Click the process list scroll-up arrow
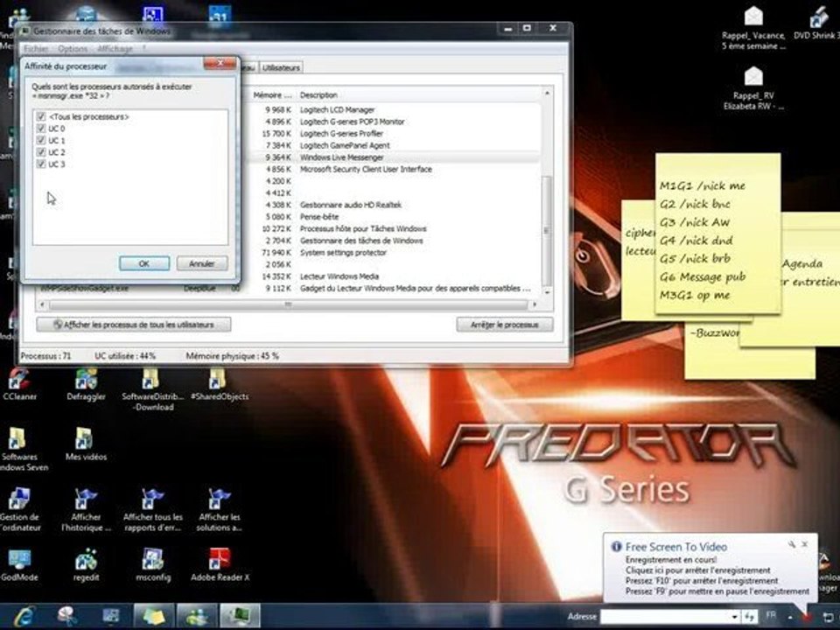Viewport: 840px width, 630px height. [x=546, y=94]
